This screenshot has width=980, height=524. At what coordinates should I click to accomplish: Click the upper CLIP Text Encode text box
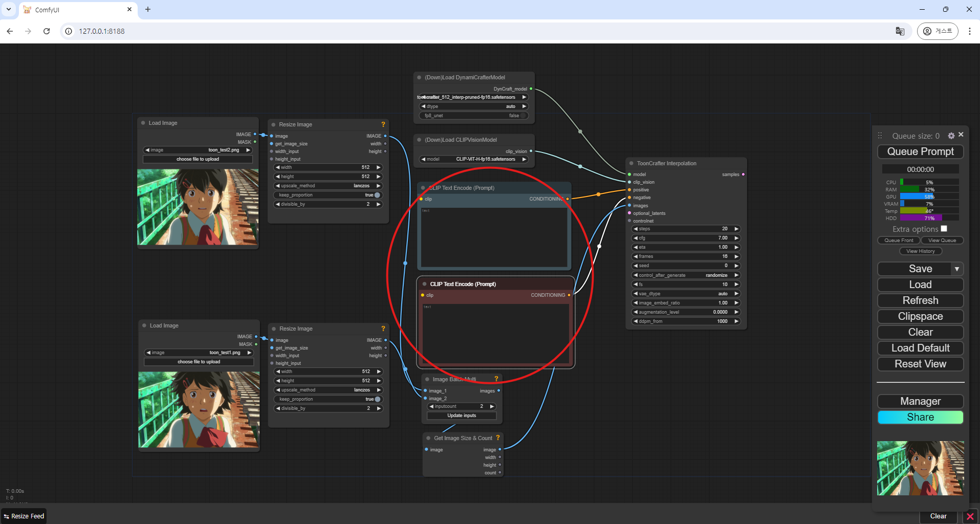[494, 237]
